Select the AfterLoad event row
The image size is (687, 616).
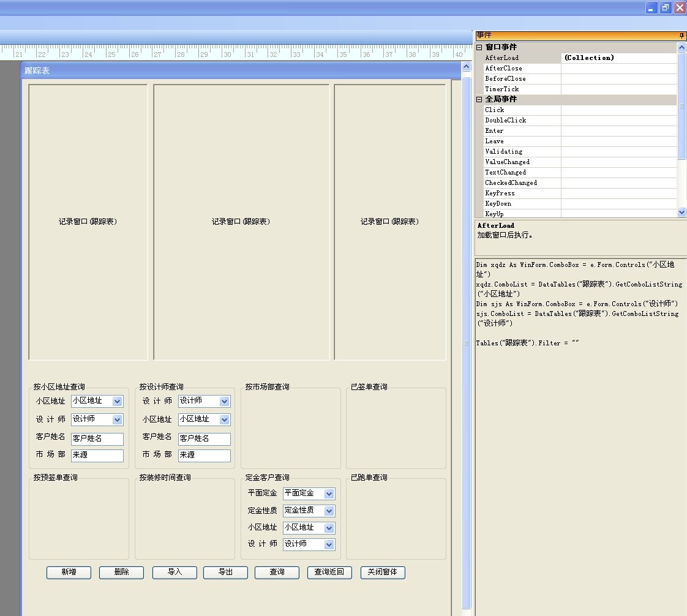pyautogui.click(x=580, y=58)
